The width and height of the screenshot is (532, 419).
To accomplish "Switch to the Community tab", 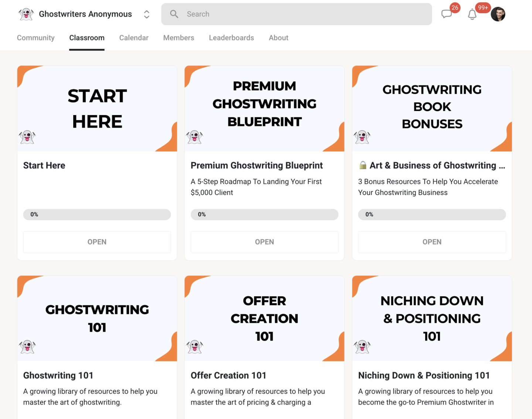I will tap(36, 38).
